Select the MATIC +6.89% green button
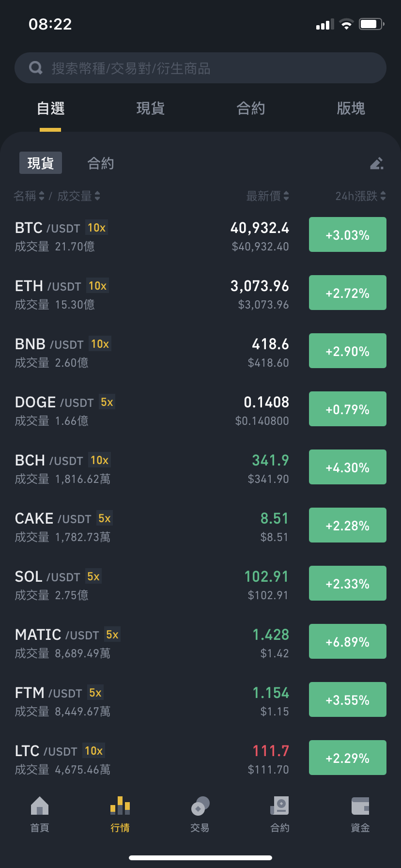 pyautogui.click(x=348, y=641)
